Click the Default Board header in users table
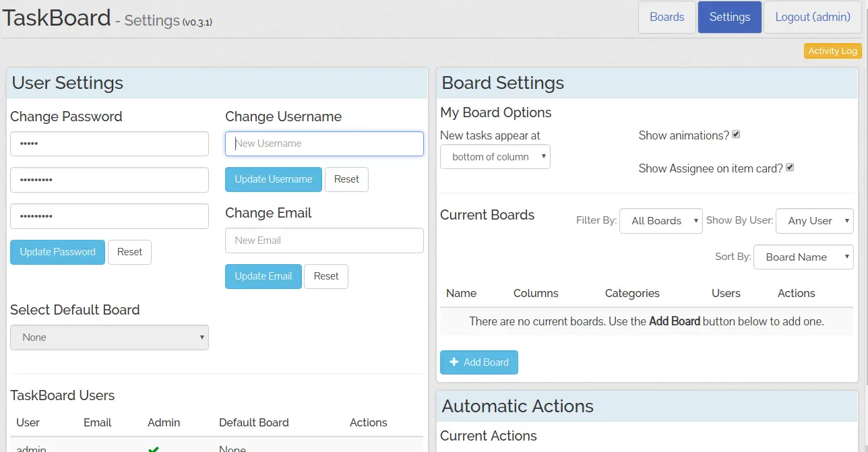 [253, 422]
